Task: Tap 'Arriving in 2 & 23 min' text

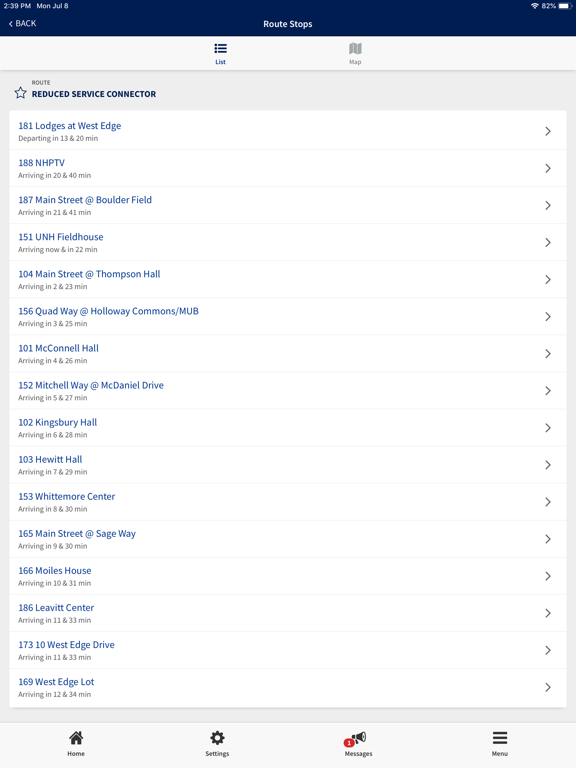Action: pyautogui.click(x=52, y=287)
